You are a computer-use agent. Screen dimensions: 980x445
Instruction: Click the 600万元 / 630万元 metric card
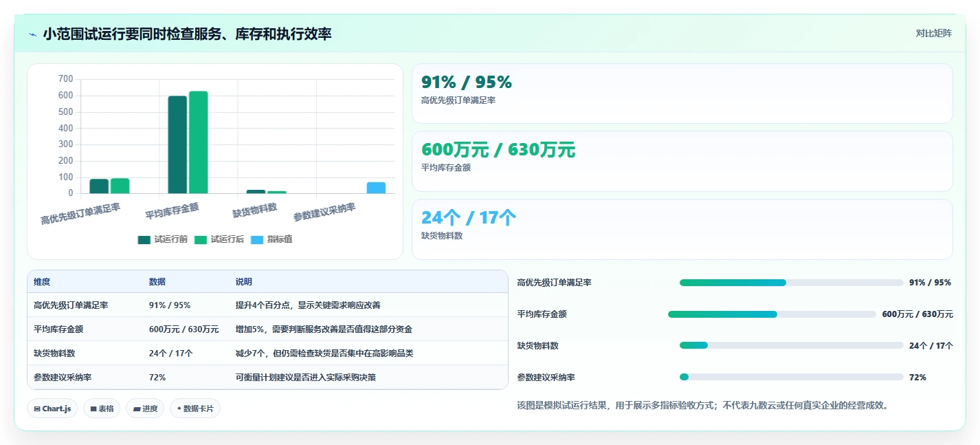682,161
